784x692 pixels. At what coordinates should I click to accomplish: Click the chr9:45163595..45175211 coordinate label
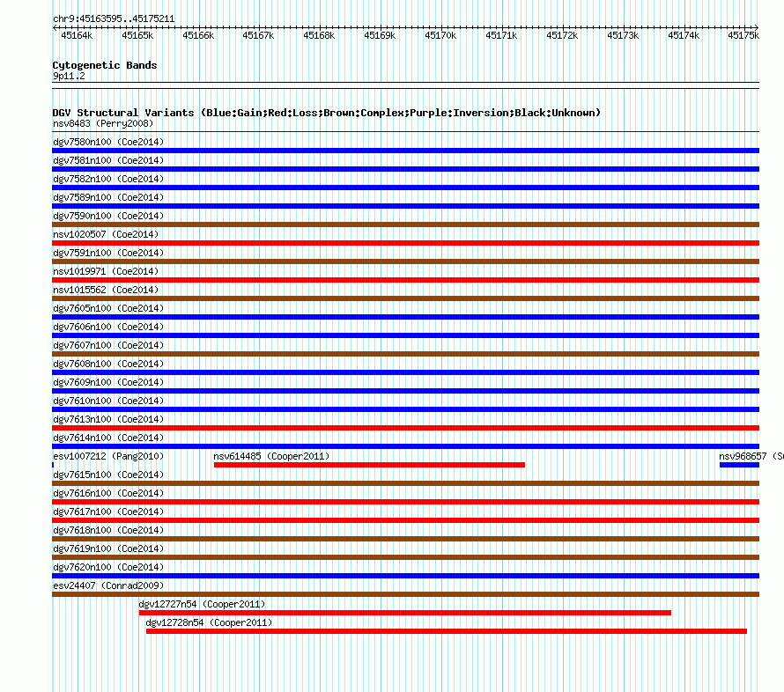click(x=114, y=19)
